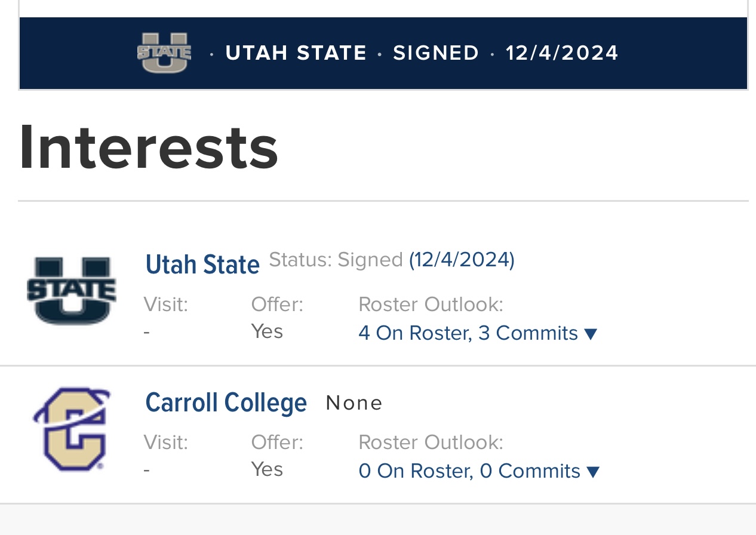Image resolution: width=756 pixels, height=535 pixels.
Task: Click the Utah State logo in Interests list
Action: tap(72, 291)
